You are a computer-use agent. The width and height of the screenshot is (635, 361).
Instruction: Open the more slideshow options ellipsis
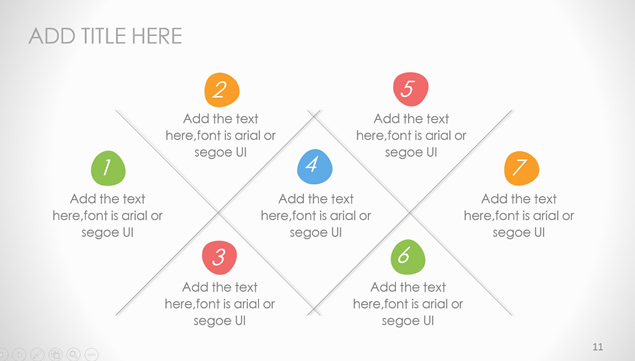tap(92, 355)
